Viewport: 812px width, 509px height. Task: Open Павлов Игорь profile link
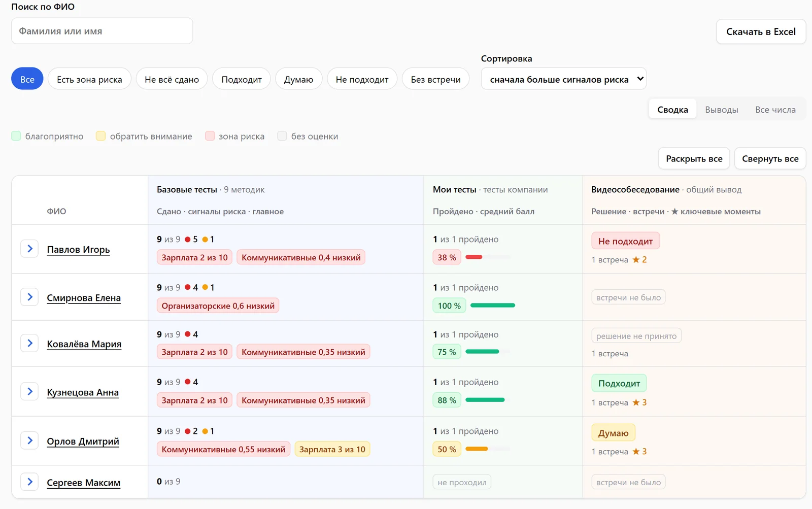[78, 249]
